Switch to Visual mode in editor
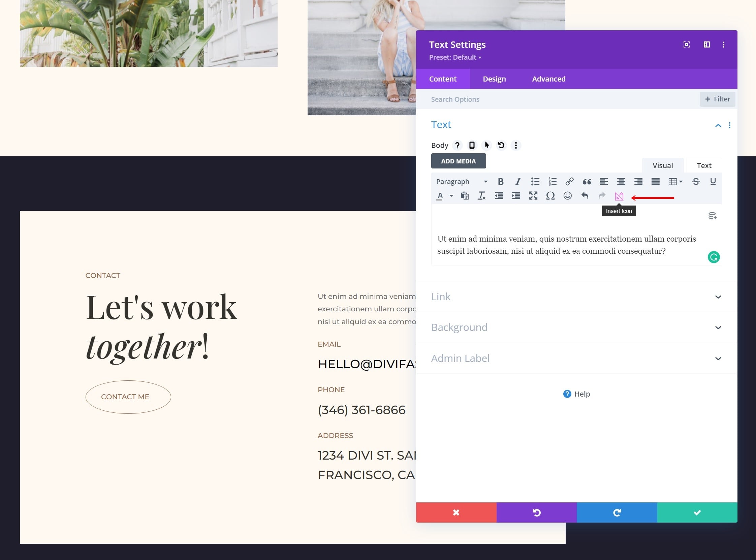The image size is (756, 560). 663,165
